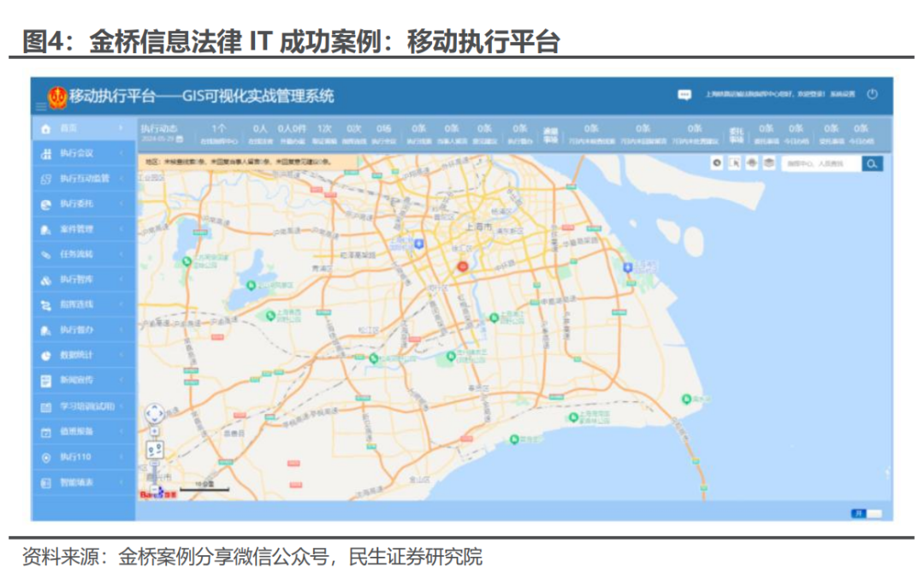Click the power logout icon in header
This screenshot has height=579, width=924.
(872, 94)
